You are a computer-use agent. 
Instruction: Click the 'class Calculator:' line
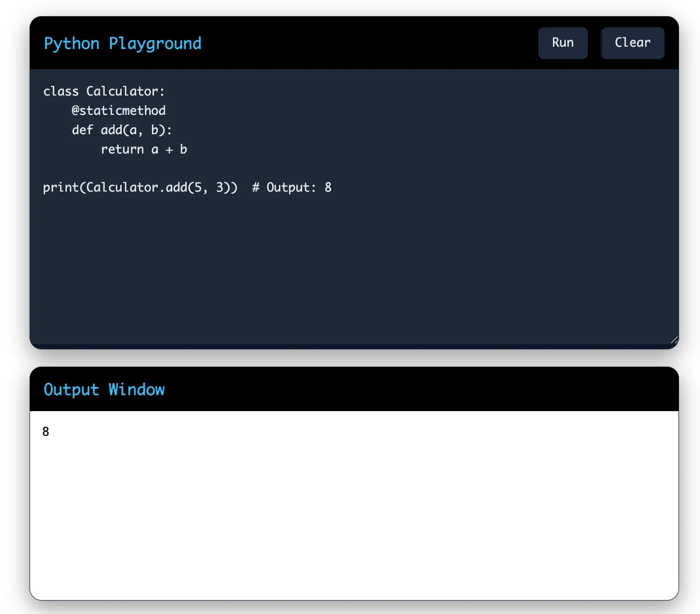coord(104,91)
